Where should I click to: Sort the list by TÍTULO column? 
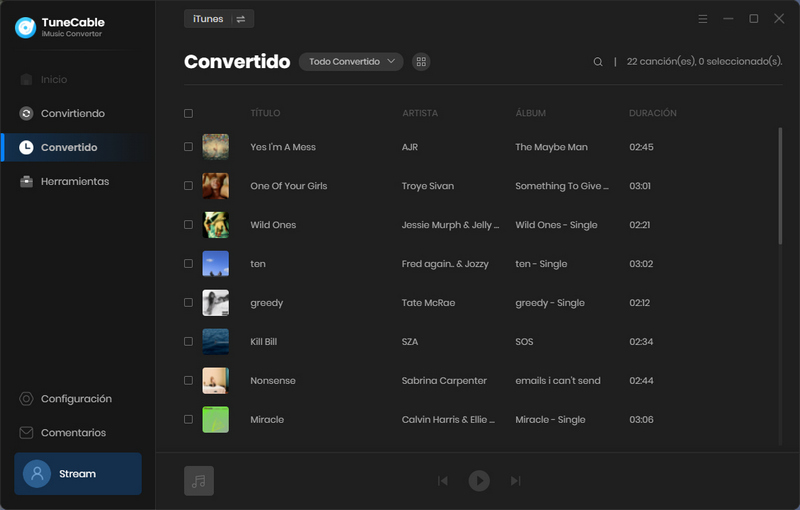click(265, 114)
